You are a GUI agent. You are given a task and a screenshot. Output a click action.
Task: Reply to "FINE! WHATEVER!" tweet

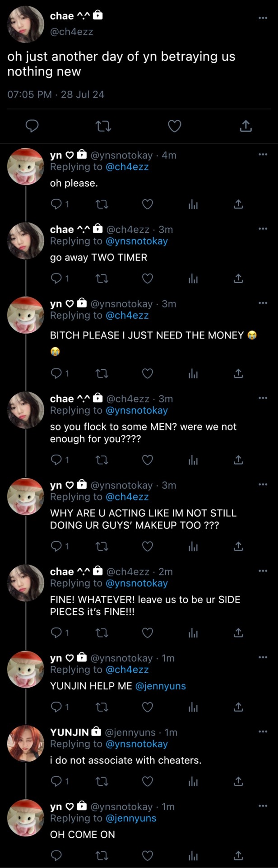(x=56, y=632)
